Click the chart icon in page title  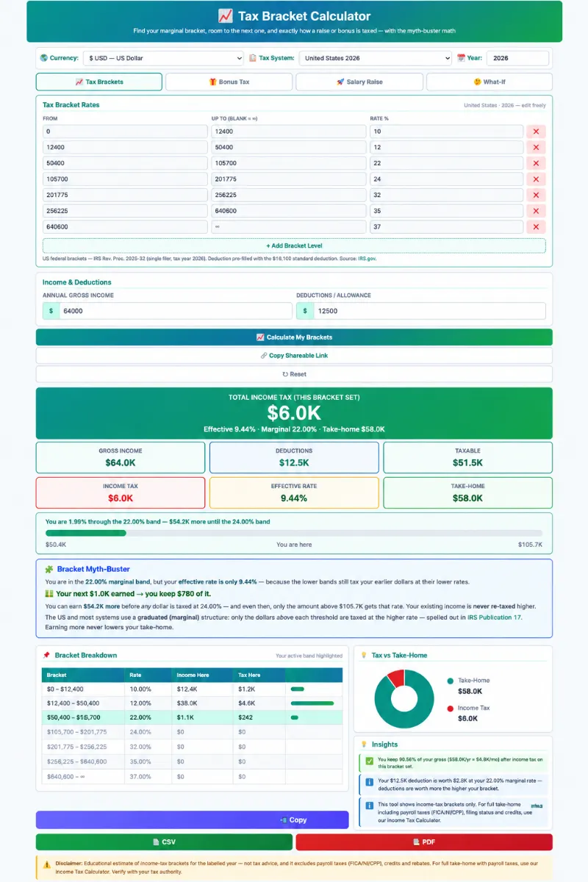pyautogui.click(x=226, y=16)
